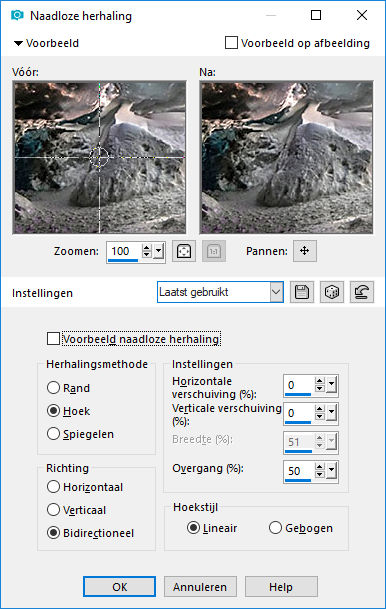Image resolution: width=386 pixels, height=609 pixels.
Task: Decrease Verticale verschuiving with down arrow
Action: [x=320, y=416]
